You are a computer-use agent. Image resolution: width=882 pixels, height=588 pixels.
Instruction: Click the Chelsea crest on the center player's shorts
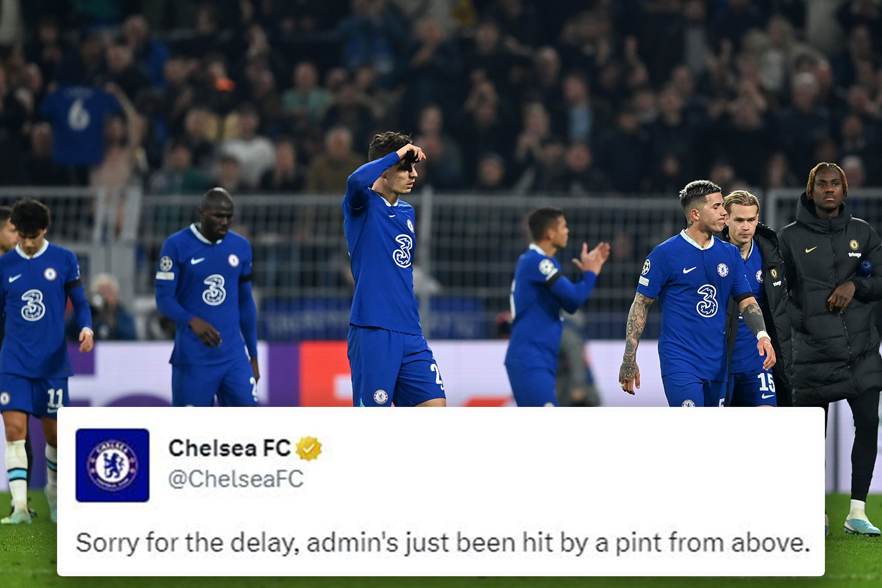(380, 396)
